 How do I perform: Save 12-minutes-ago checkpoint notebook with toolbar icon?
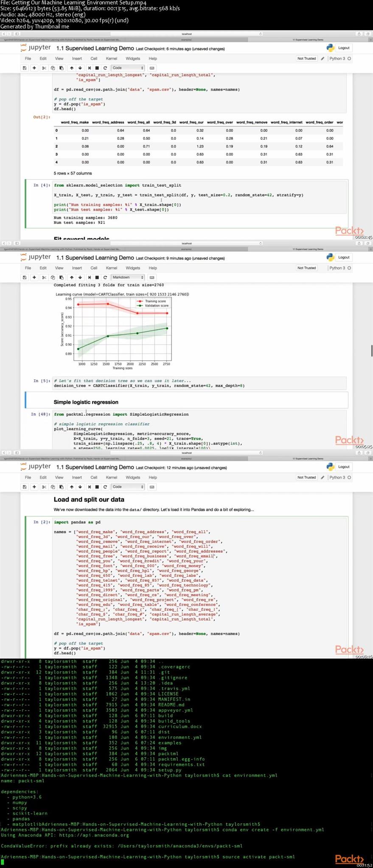25,487
